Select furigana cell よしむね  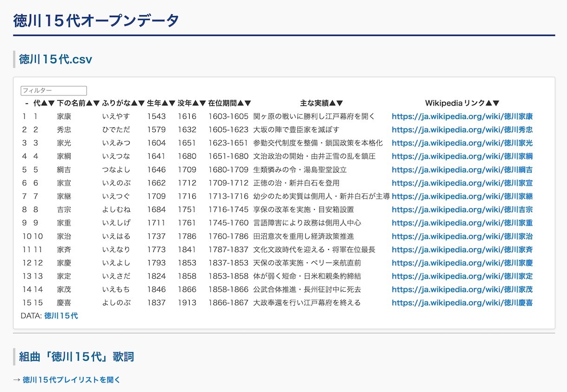coord(116,209)
